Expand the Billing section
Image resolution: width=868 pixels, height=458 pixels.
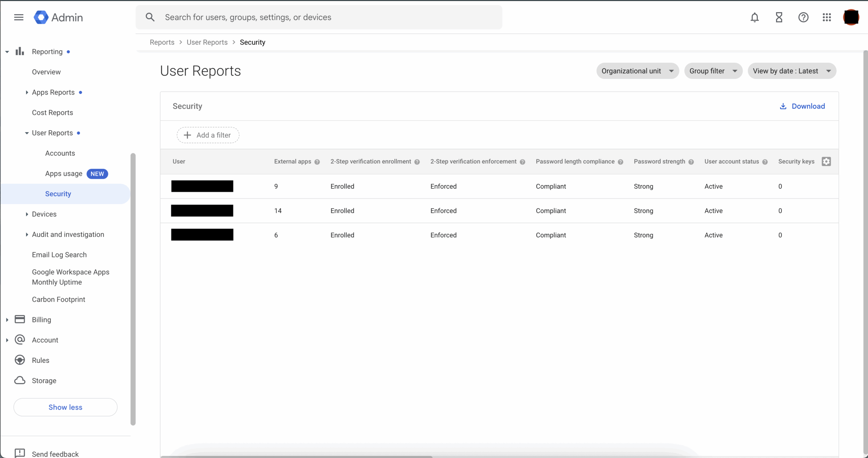(x=7, y=320)
